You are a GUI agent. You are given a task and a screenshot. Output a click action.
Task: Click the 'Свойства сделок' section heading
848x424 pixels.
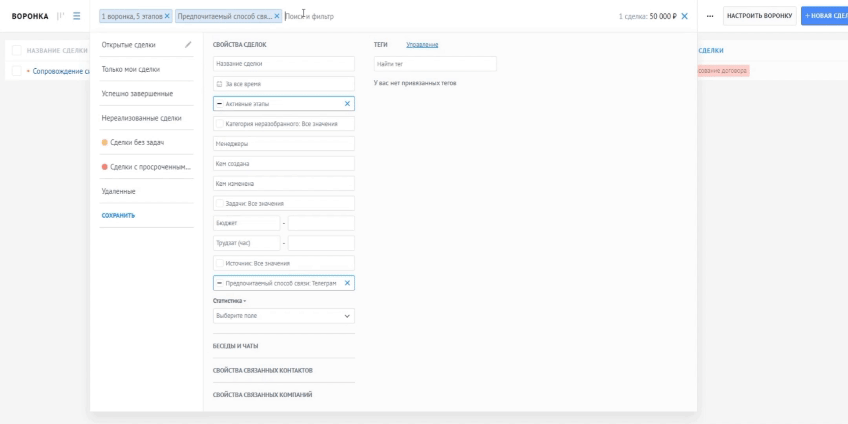pos(240,45)
